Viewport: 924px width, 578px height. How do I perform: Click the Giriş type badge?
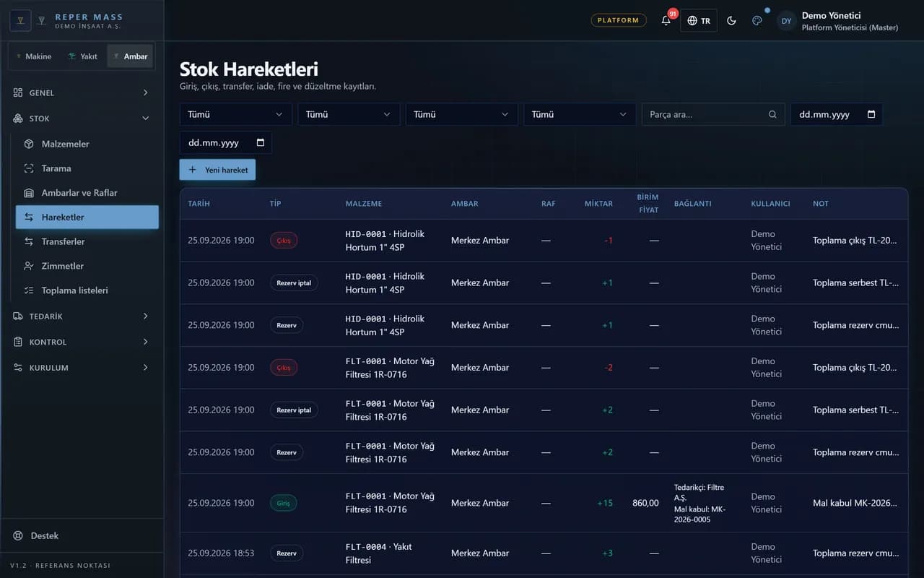click(284, 503)
